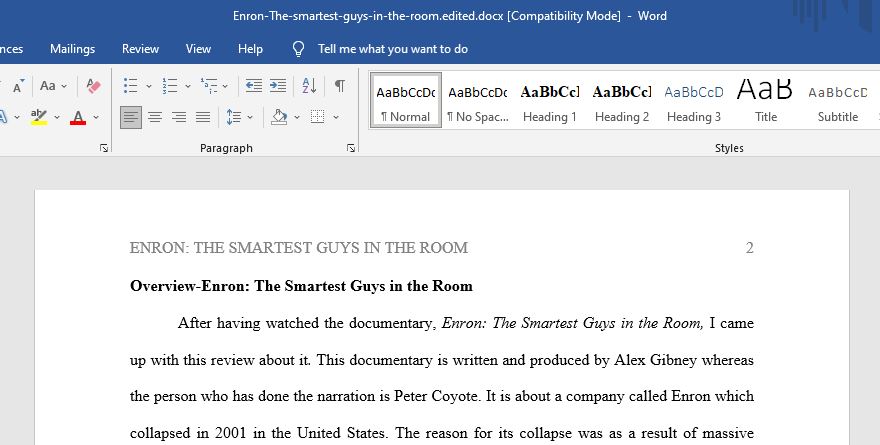880x445 pixels.
Task: Open the Numbering dropdown arrow
Action: point(188,86)
